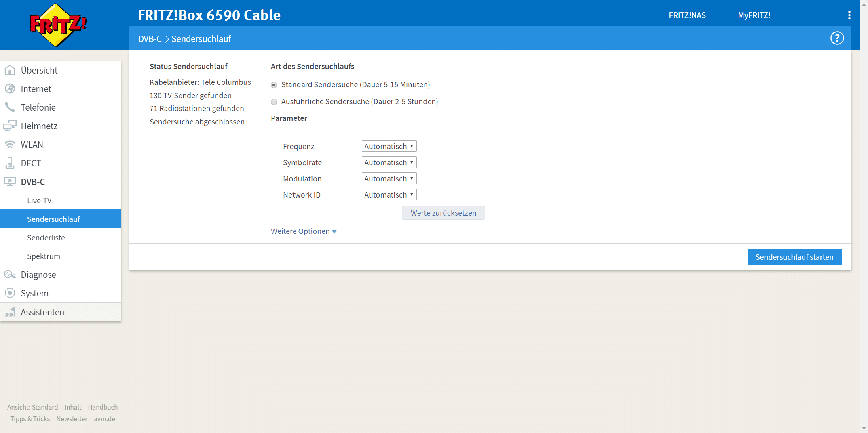Click the FRITZ! logo
Image resolution: width=868 pixels, height=433 pixels.
tap(58, 25)
